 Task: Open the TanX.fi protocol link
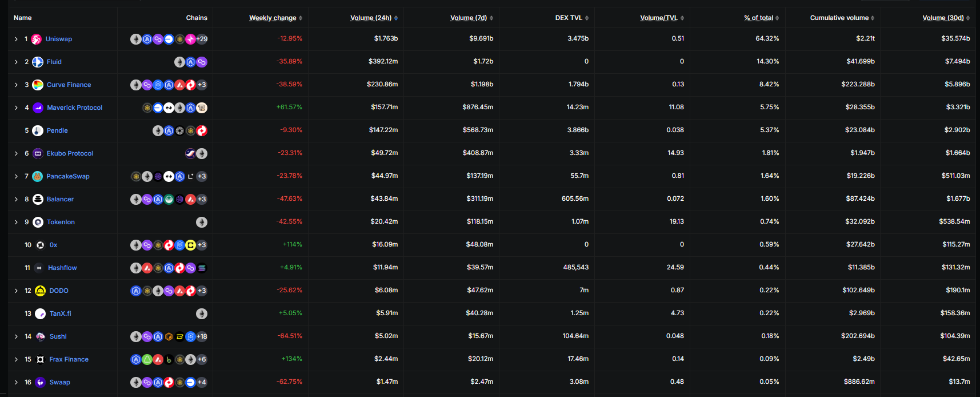(61, 313)
